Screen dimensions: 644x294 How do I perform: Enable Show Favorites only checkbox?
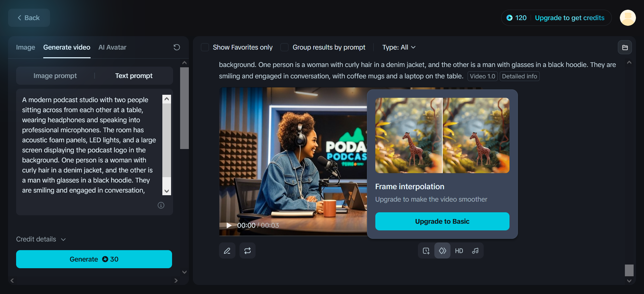tap(205, 47)
